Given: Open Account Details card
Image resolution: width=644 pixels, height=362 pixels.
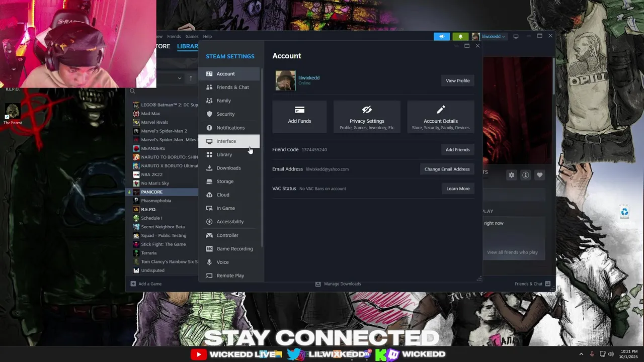Looking at the screenshot, I should 441,117.
